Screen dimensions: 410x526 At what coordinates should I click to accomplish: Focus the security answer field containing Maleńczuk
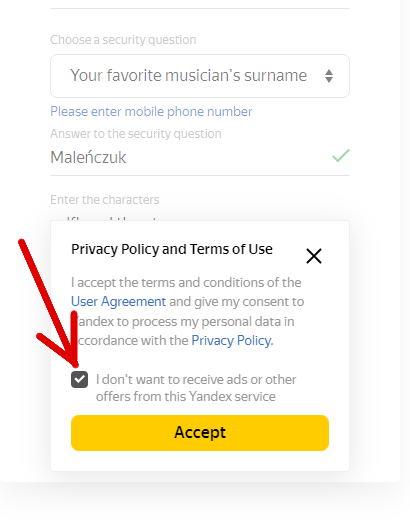(200, 157)
